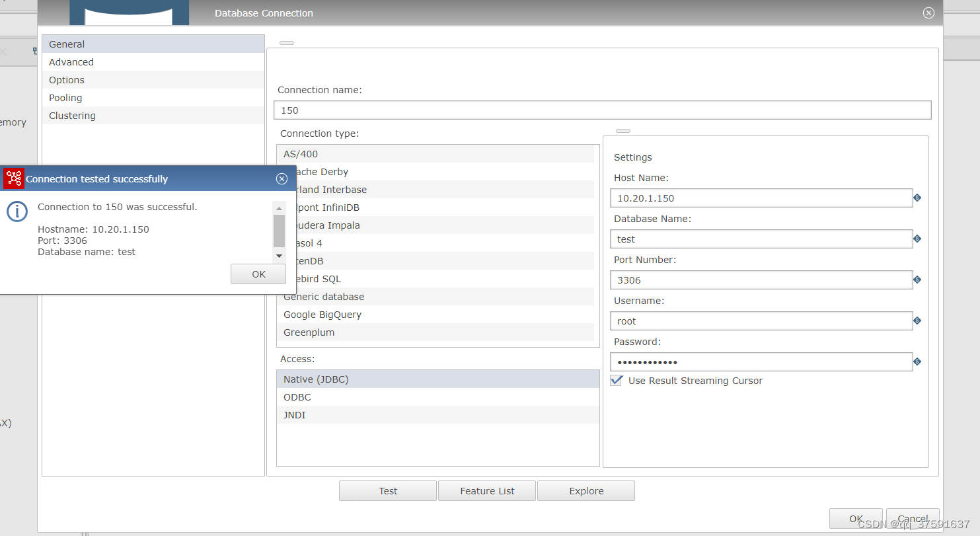The height and width of the screenshot is (536, 980).
Task: Open the Advanced section
Action: pyautogui.click(x=153, y=62)
